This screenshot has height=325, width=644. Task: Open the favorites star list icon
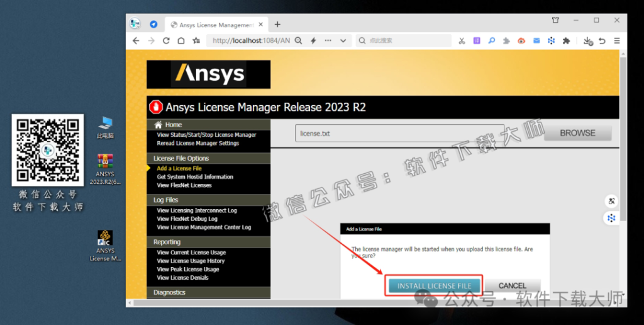pyautogui.click(x=197, y=41)
